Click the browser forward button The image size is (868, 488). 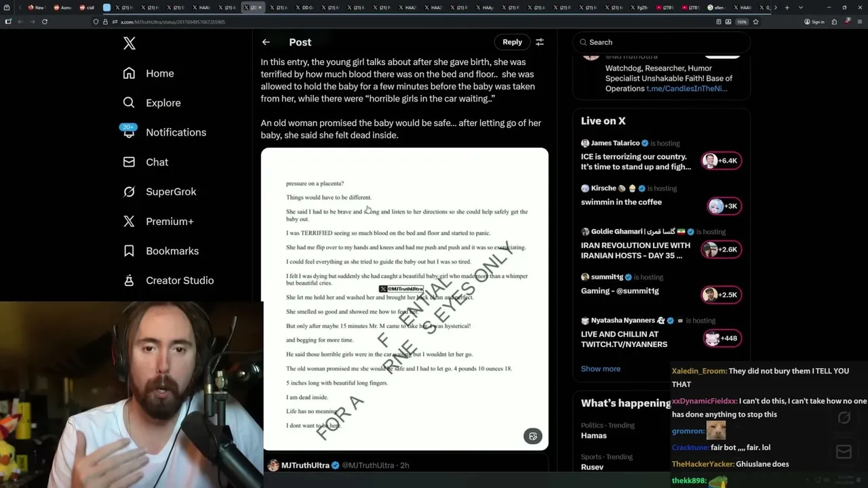coord(32,22)
